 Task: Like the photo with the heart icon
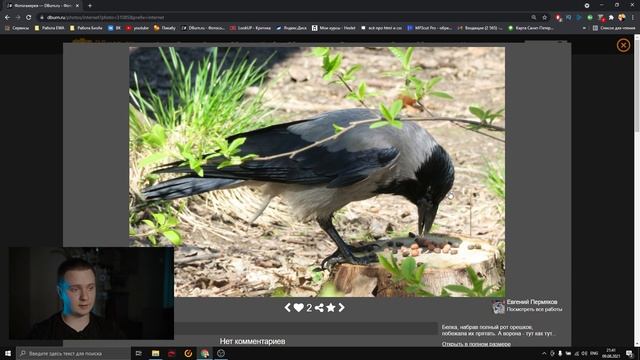coord(299,308)
